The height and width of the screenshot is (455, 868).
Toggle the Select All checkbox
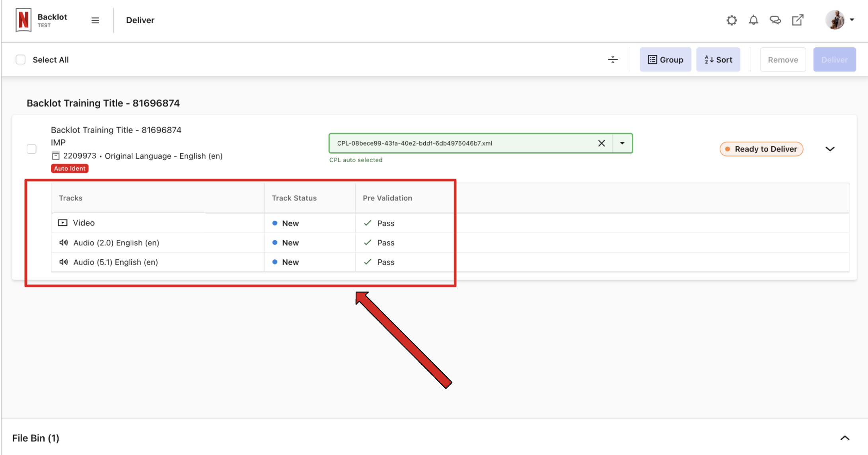click(x=21, y=60)
